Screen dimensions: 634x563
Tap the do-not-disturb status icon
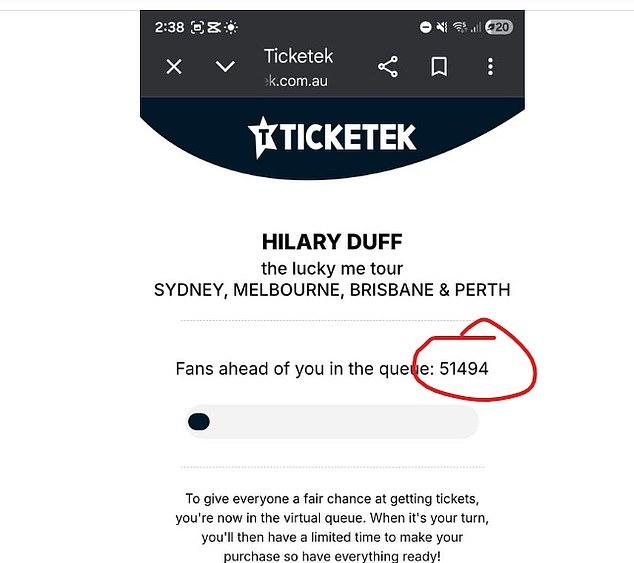coord(426,27)
